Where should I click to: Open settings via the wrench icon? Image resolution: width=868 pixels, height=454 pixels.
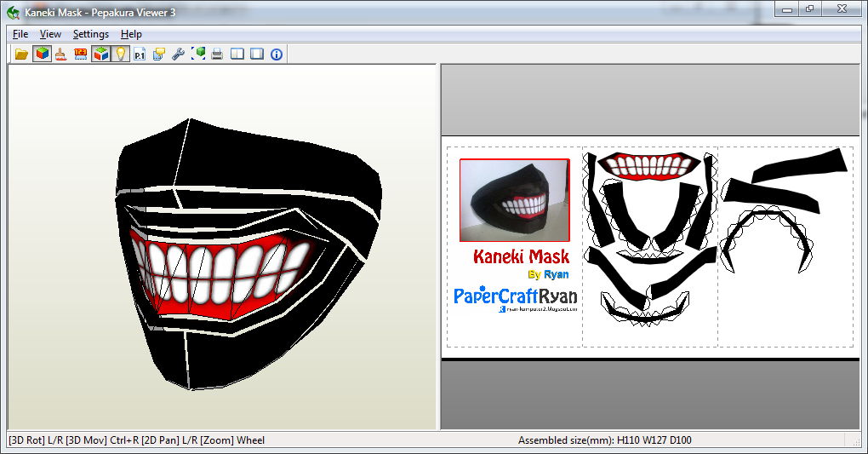tap(178, 54)
